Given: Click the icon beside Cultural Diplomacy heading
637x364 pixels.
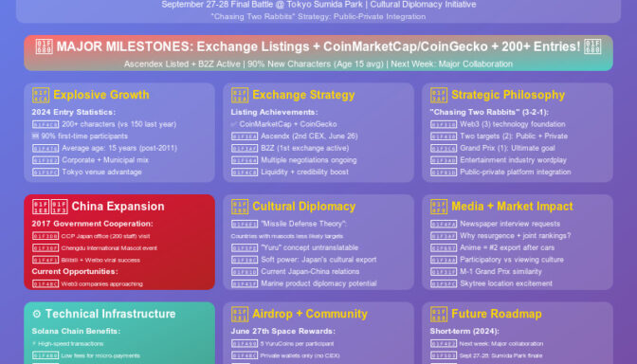Looking at the screenshot, I should [x=240, y=207].
